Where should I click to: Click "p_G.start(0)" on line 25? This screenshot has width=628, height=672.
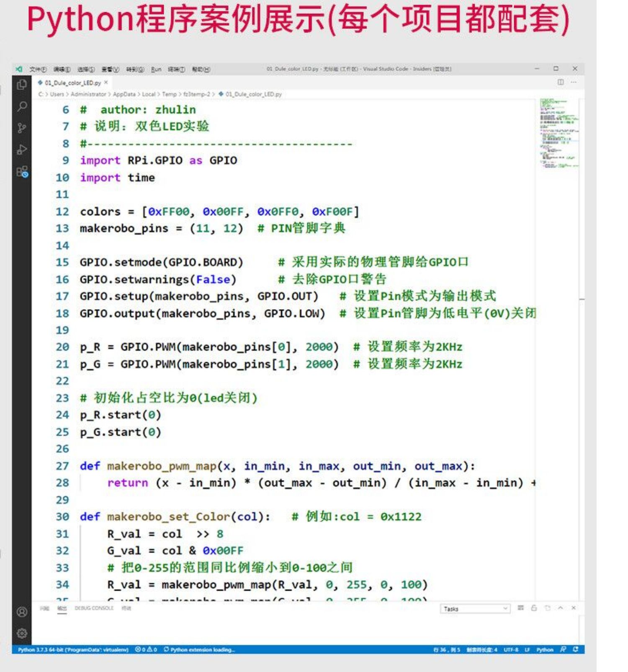(x=121, y=432)
